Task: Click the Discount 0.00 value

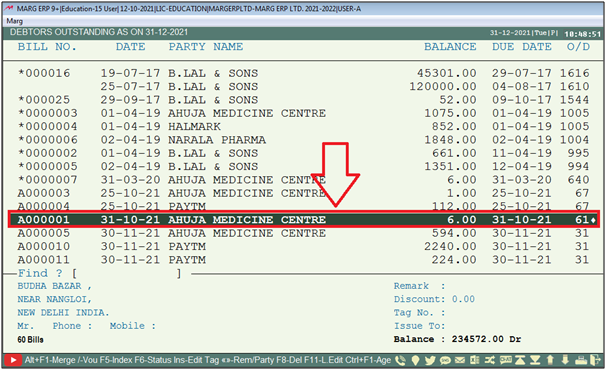Action: pos(463,299)
